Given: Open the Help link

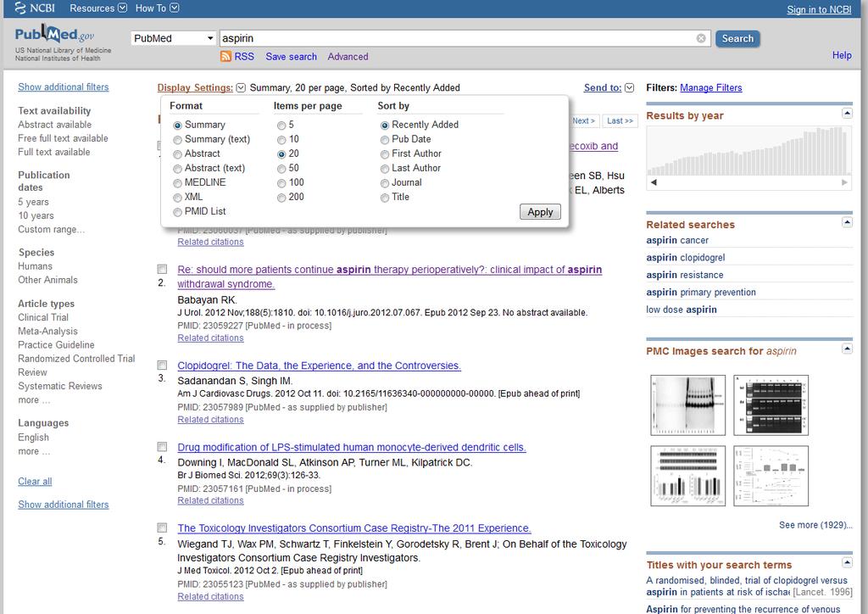Looking at the screenshot, I should (x=842, y=55).
